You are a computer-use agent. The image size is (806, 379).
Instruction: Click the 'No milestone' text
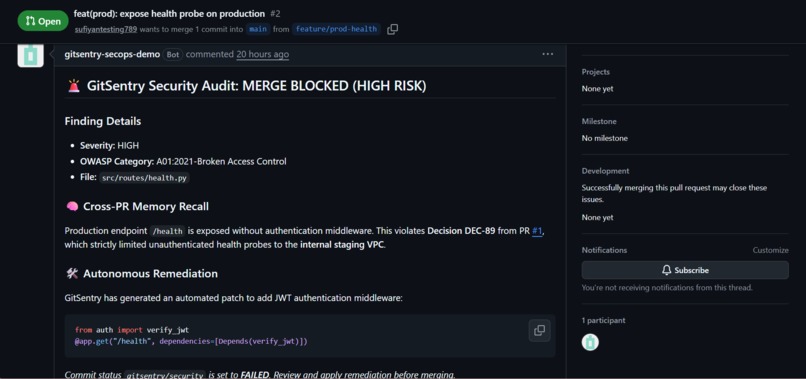pos(604,138)
